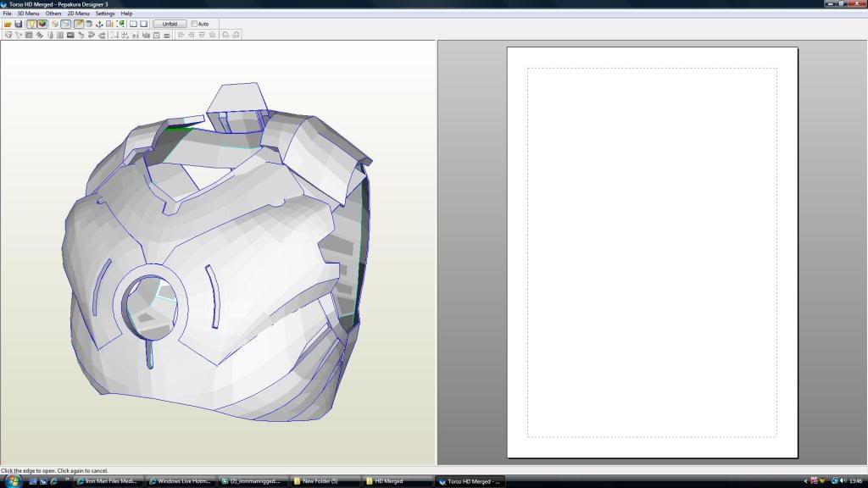The width and height of the screenshot is (868, 488).
Task: Click the left single-window layout icon
Action: 133,24
